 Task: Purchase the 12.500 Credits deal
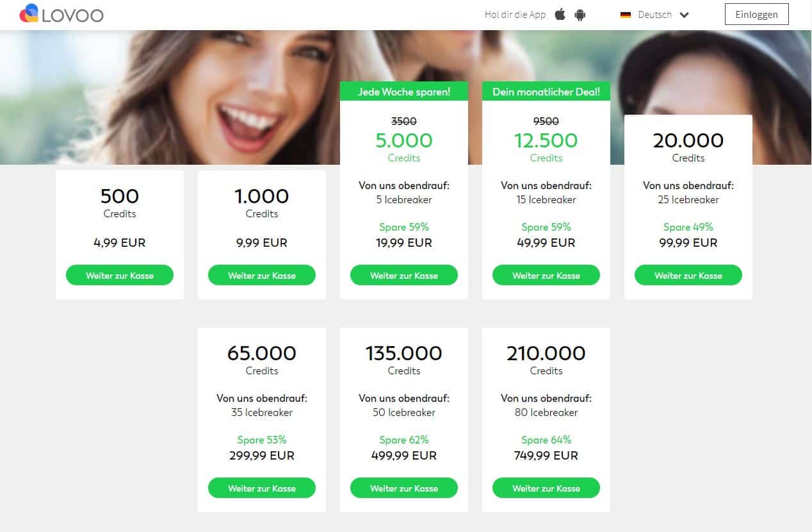(546, 275)
